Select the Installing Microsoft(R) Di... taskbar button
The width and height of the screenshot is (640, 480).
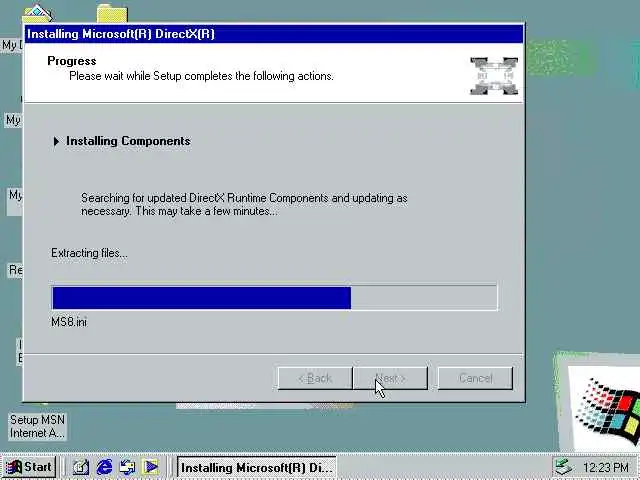[x=257, y=467]
